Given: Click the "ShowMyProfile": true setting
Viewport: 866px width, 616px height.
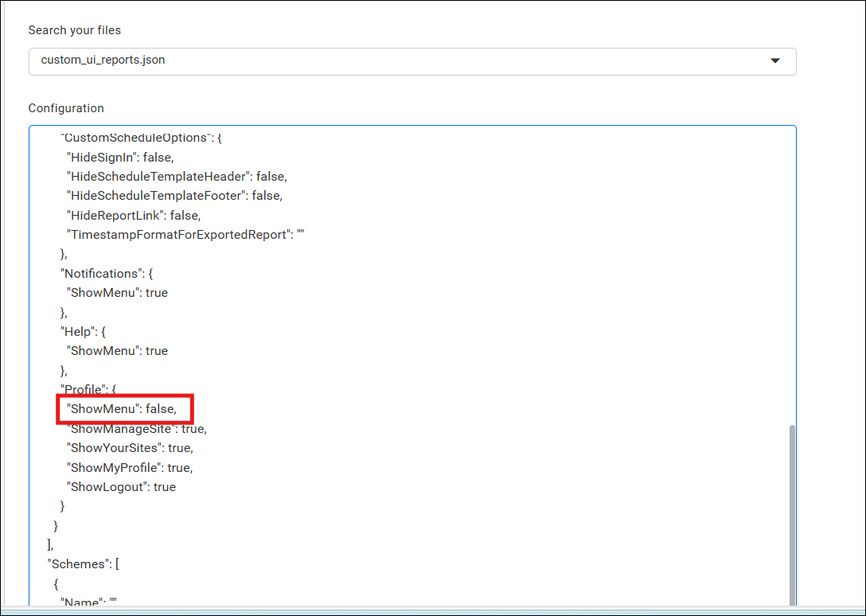Looking at the screenshot, I should click(130, 467).
